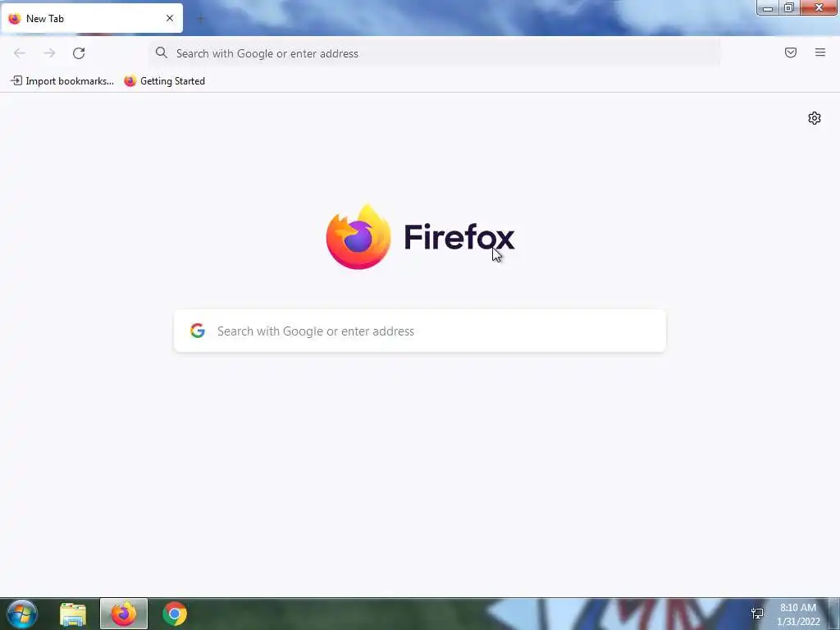Select the New Tab tab
Image resolution: width=840 pixels, height=630 pixels.
point(92,18)
